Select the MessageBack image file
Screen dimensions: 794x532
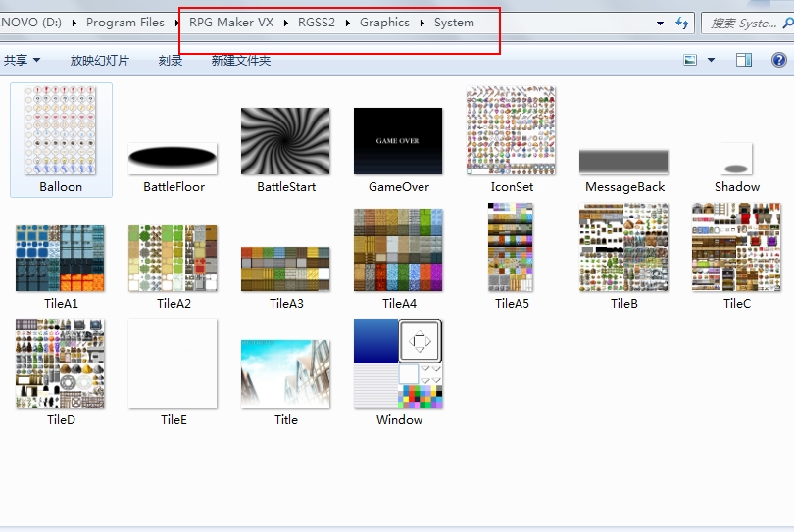[x=623, y=162]
